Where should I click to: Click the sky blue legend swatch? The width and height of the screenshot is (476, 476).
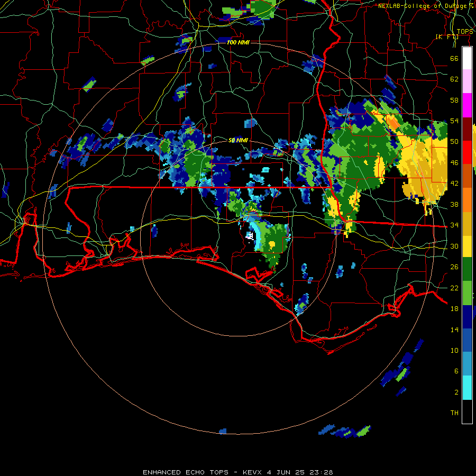pyautogui.click(x=467, y=364)
